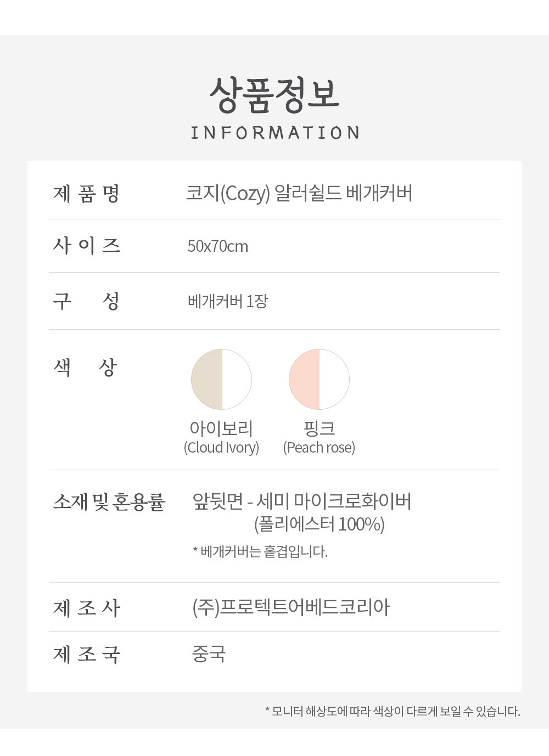Click the monitor resolution disclaimer footnote

pos(393,712)
